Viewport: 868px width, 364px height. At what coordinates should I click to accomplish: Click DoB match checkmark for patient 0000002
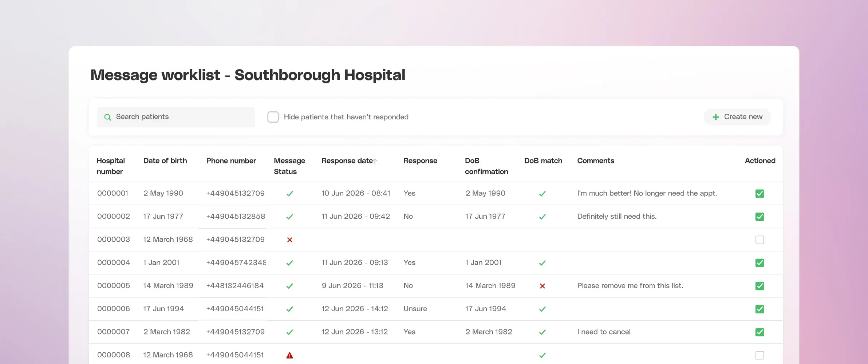[x=542, y=217]
